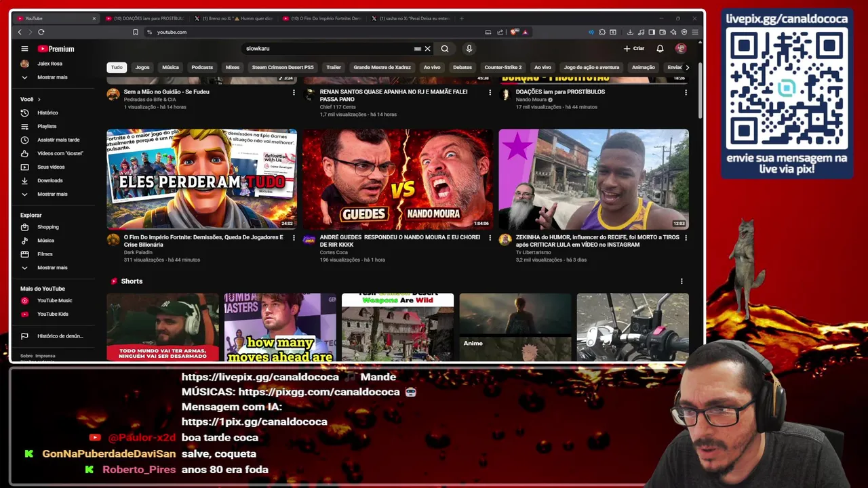
Task: Open the Shorts section options menu
Action: click(x=682, y=281)
